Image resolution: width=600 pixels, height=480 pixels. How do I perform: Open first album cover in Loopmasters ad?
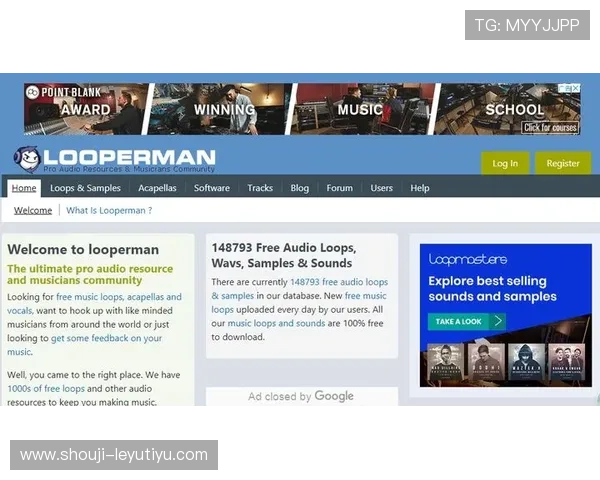(x=446, y=362)
